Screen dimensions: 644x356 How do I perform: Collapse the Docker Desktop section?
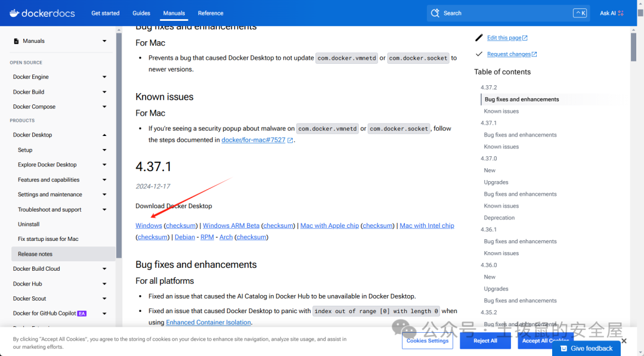104,135
